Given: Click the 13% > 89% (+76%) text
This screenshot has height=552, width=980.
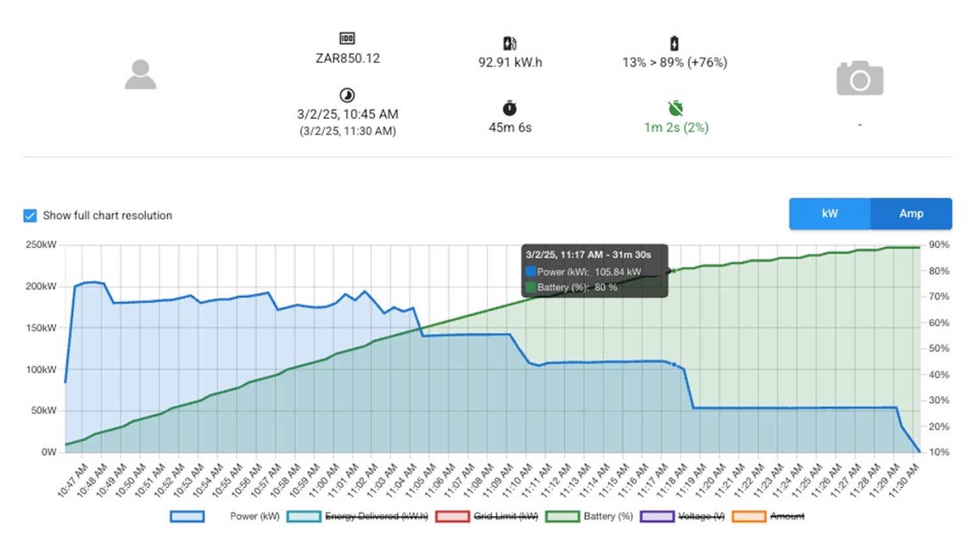Looking at the screenshot, I should click(x=675, y=63).
